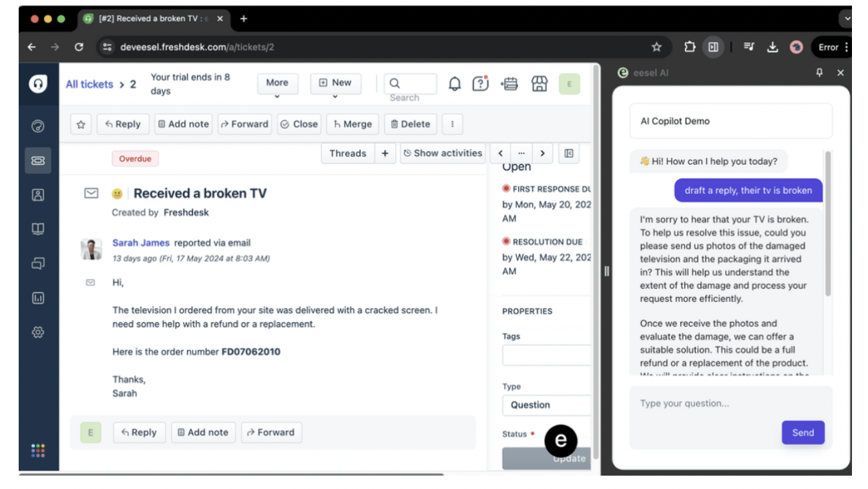Open the browser tab search chevron
868x489 pixels.
[847, 19]
